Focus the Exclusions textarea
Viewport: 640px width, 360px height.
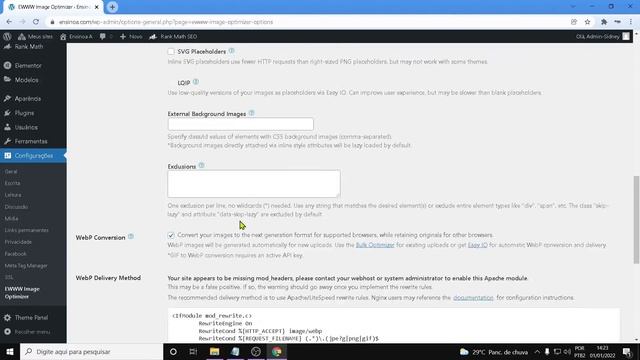pyautogui.click(x=254, y=184)
